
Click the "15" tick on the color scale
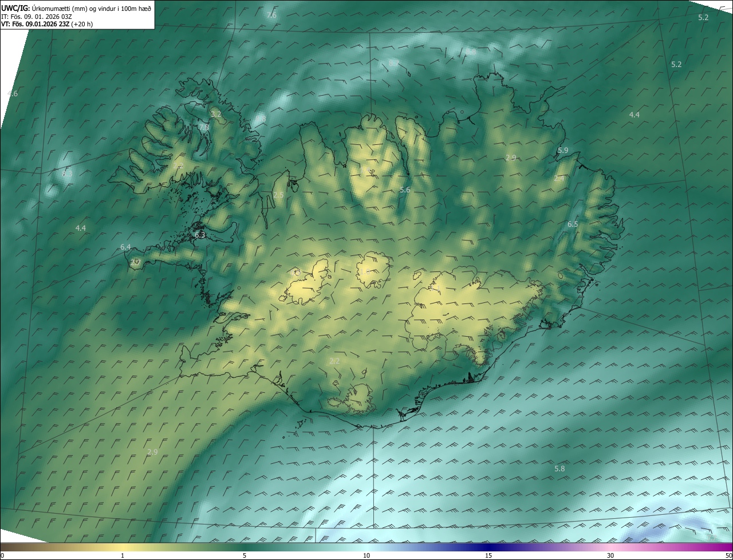[488, 555]
